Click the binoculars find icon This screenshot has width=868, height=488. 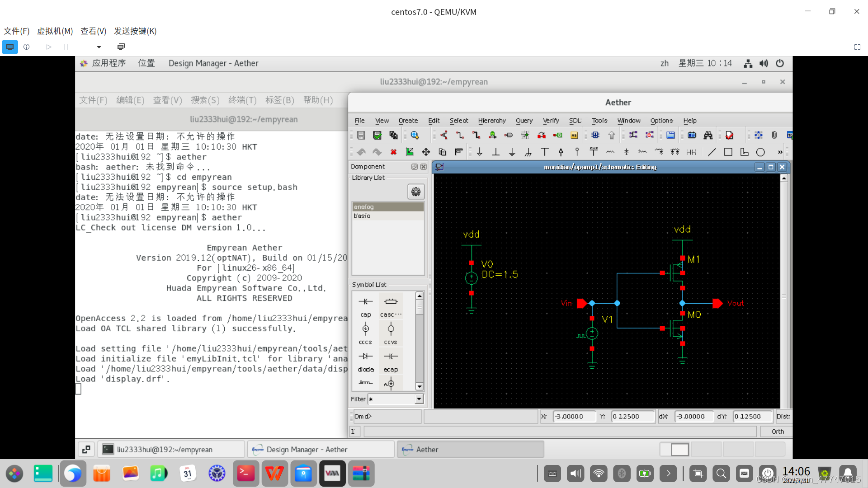pos(708,135)
